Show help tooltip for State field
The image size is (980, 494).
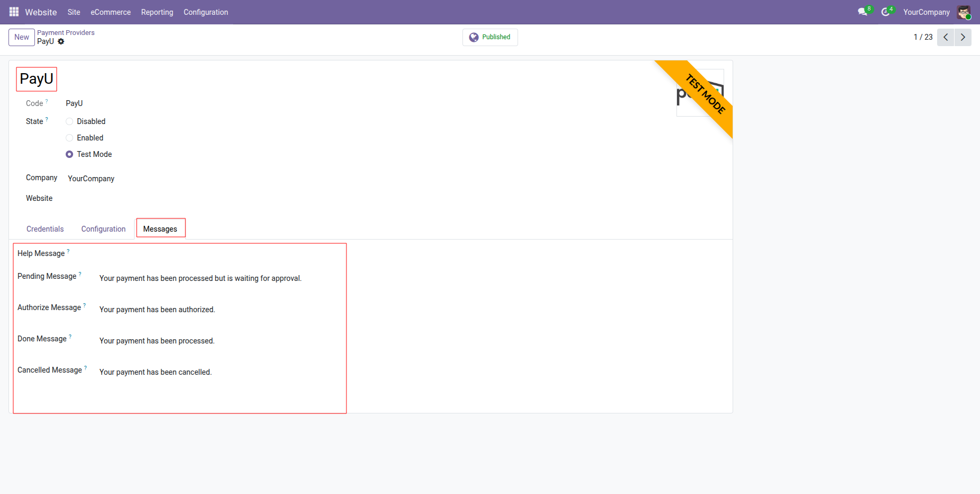click(47, 119)
